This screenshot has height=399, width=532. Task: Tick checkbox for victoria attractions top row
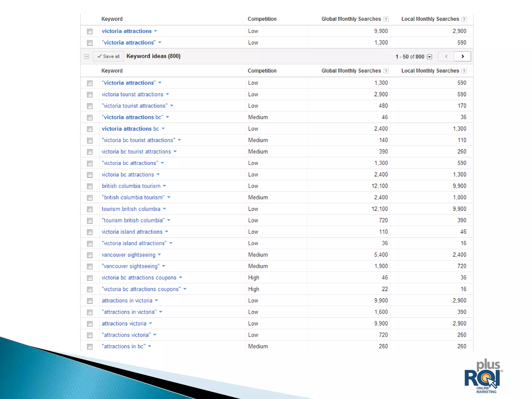point(90,31)
